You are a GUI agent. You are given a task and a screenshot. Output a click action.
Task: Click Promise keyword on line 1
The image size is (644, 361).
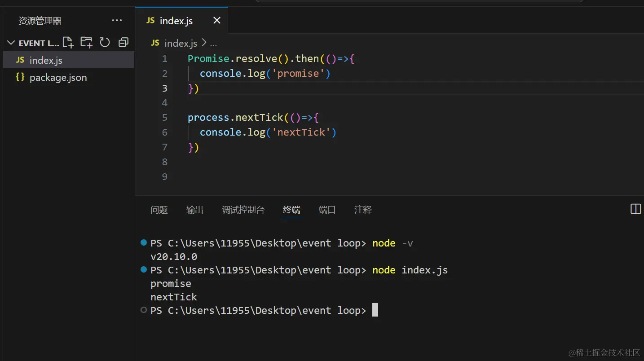(208, 59)
